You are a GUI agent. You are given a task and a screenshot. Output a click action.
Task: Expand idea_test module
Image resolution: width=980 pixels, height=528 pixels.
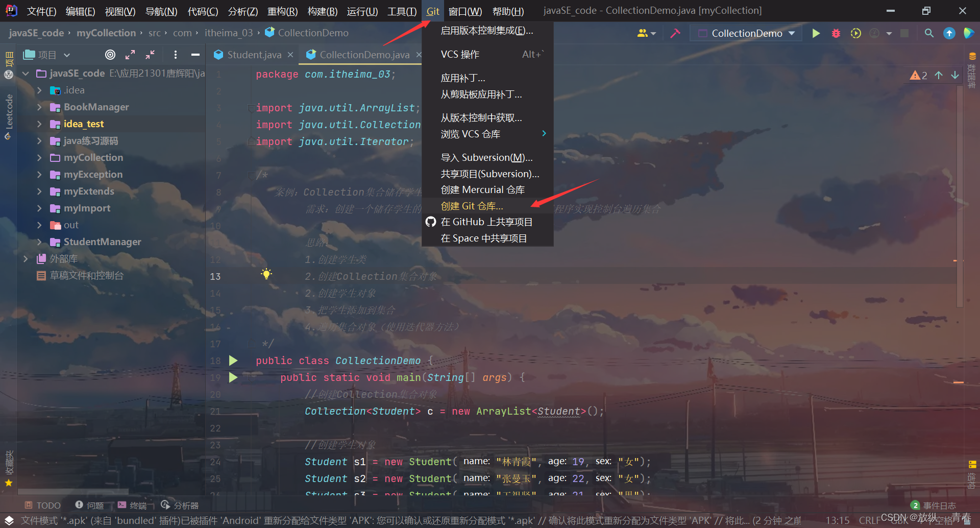click(39, 124)
